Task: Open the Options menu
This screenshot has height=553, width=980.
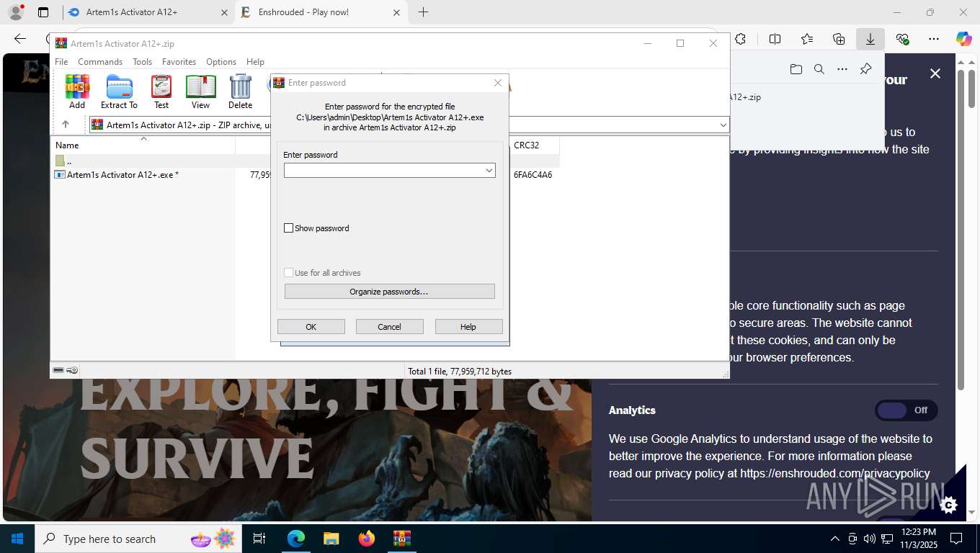Action: [221, 62]
